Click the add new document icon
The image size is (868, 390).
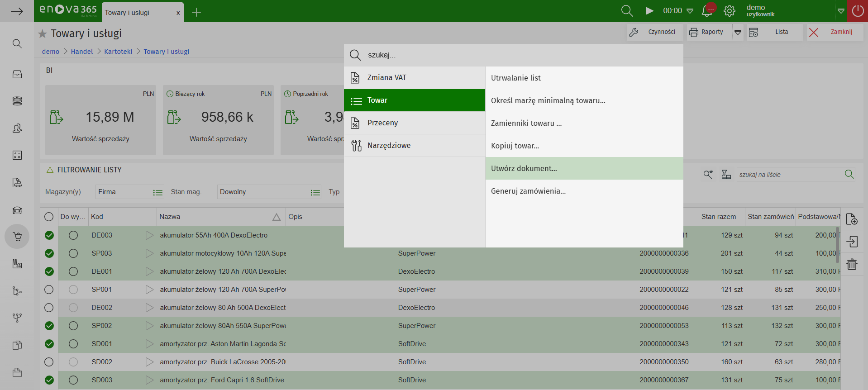(852, 219)
